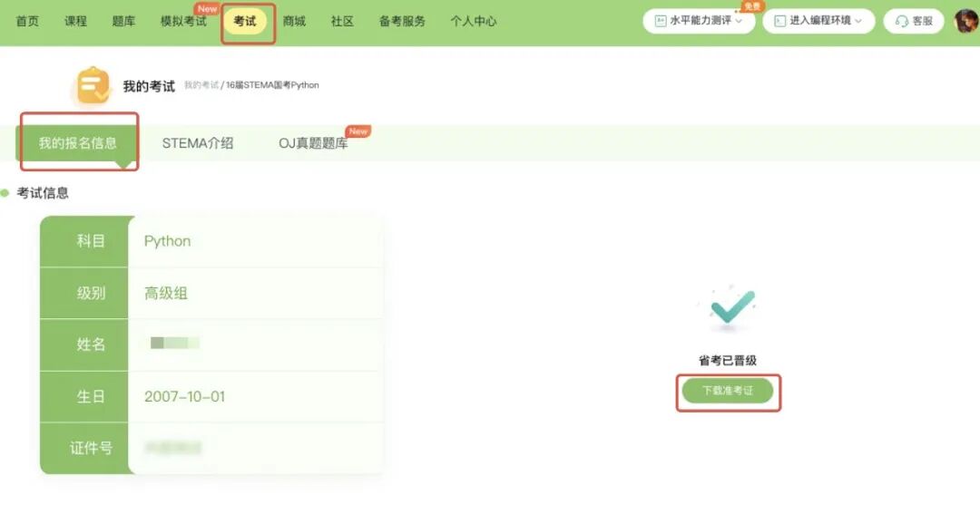
Task: Open 备考服务 in the navigation bar
Action: [x=402, y=21]
